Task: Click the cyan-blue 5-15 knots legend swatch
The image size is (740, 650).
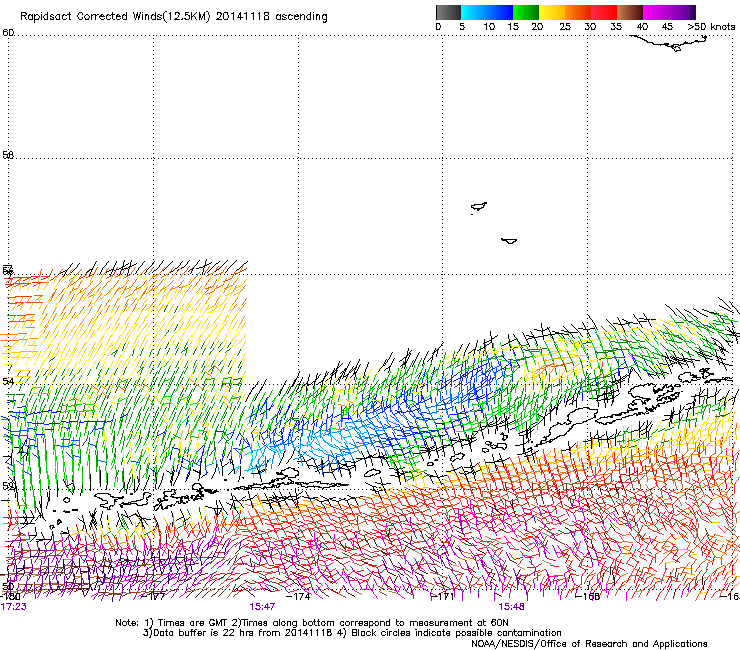Action: (487, 12)
